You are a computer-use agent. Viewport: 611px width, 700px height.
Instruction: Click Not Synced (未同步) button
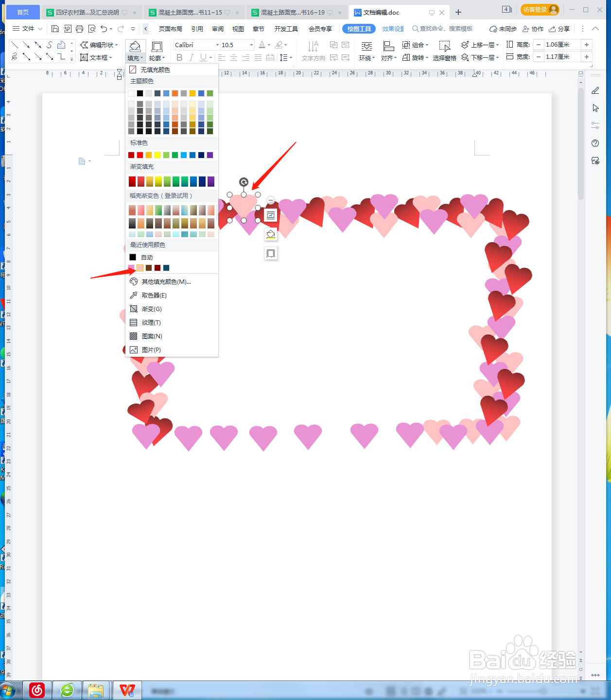503,29
